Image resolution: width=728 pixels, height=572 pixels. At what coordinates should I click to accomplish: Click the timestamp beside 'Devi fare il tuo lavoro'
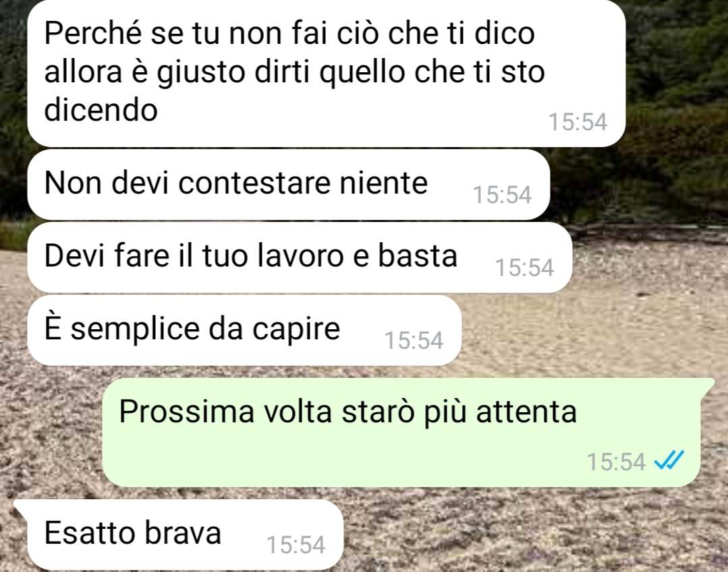tap(524, 267)
